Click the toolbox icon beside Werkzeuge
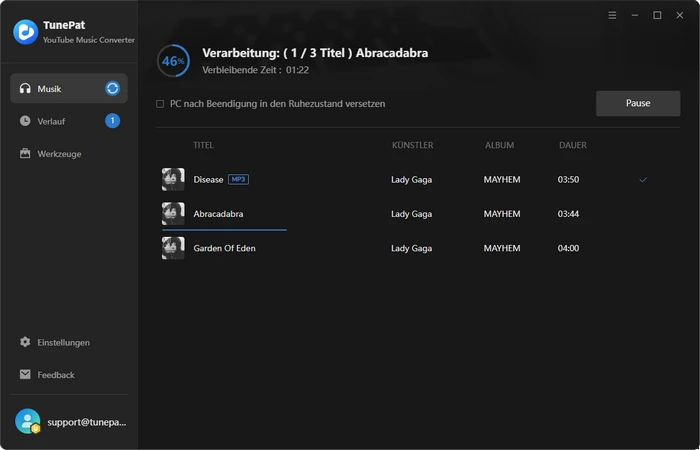This screenshot has width=700, height=450. tap(25, 154)
